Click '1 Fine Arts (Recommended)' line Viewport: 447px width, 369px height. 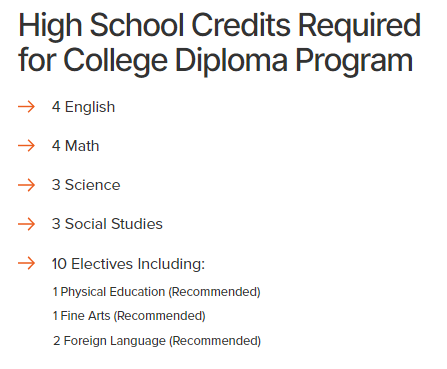coord(129,316)
